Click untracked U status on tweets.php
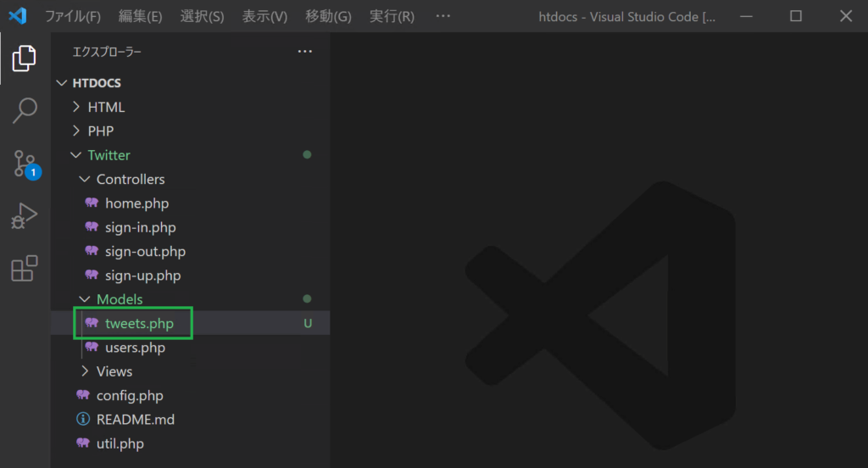868x468 pixels. pos(308,324)
